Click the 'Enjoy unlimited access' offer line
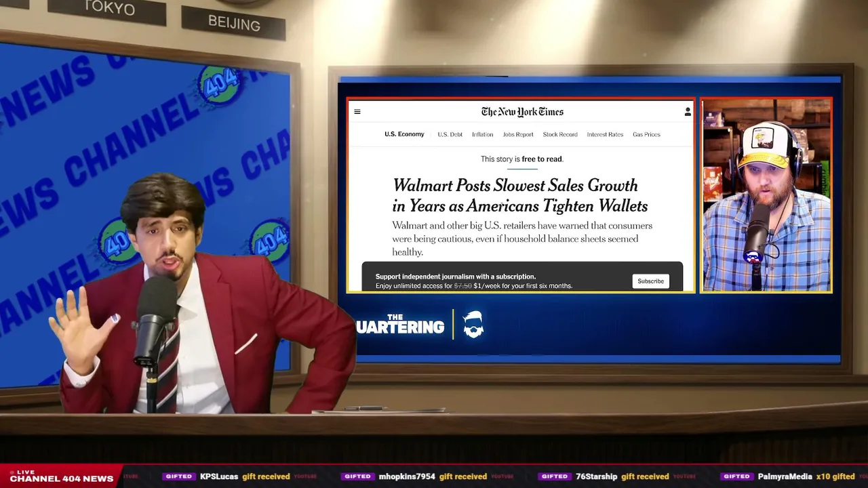Image resolution: width=868 pixels, height=488 pixels. (474, 286)
